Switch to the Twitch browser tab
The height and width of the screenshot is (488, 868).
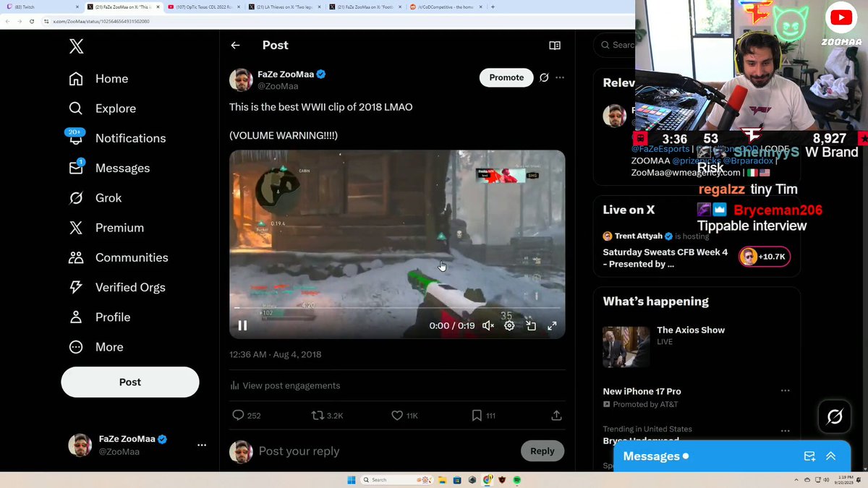42,7
